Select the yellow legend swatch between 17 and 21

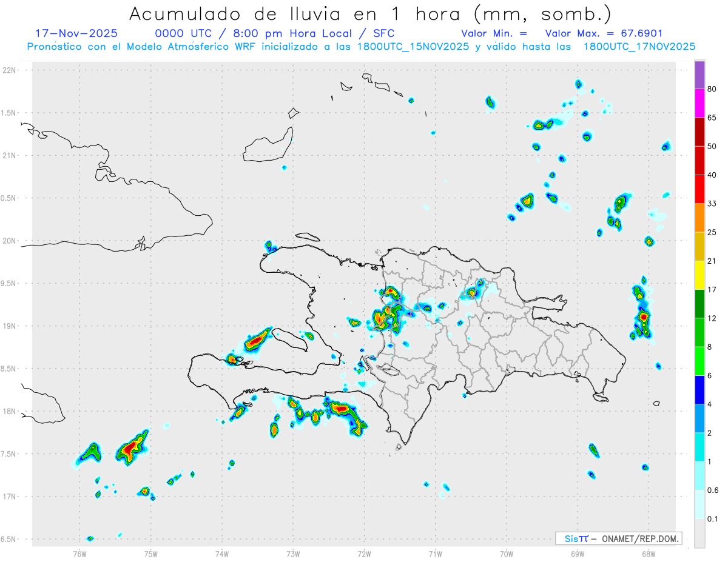pyautogui.click(x=699, y=275)
